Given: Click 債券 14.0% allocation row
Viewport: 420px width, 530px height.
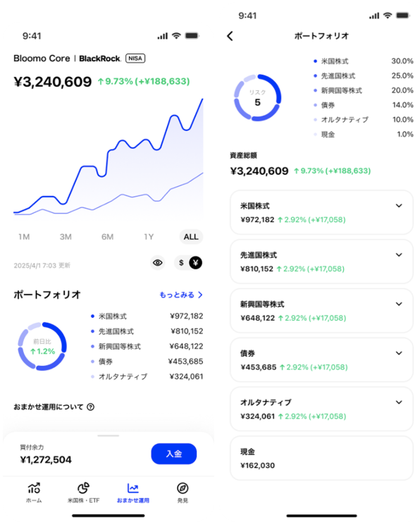Looking at the screenshot, I should (363, 105).
